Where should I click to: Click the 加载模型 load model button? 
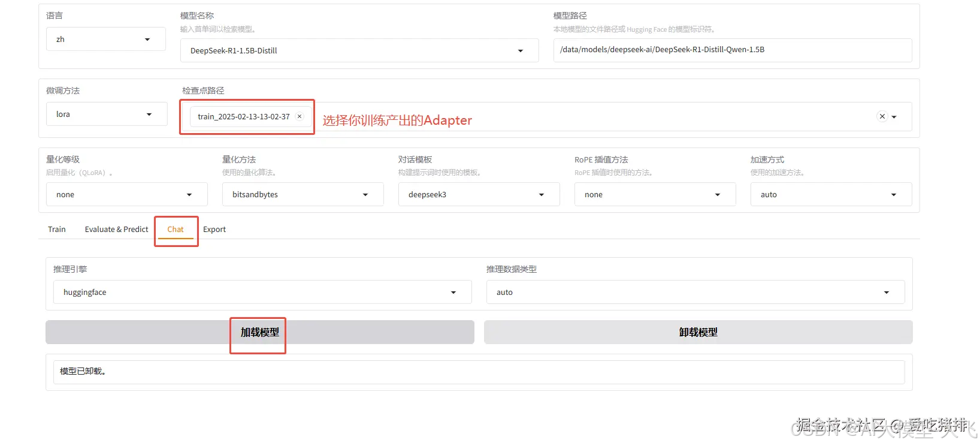260,332
